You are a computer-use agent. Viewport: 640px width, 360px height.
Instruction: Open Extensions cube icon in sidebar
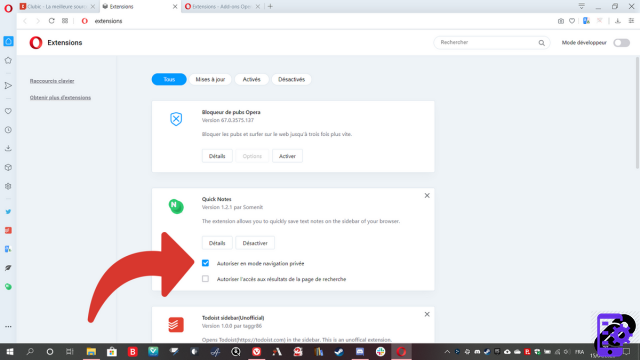[x=8, y=167]
